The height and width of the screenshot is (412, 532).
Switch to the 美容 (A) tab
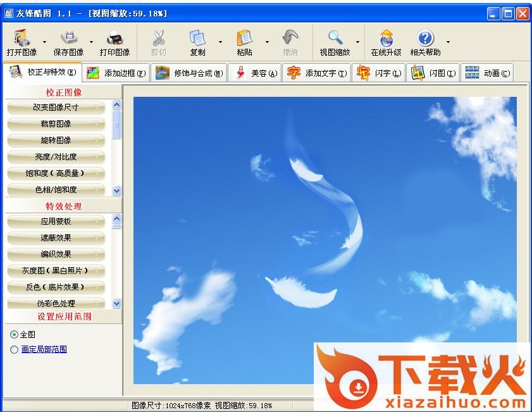tap(255, 73)
